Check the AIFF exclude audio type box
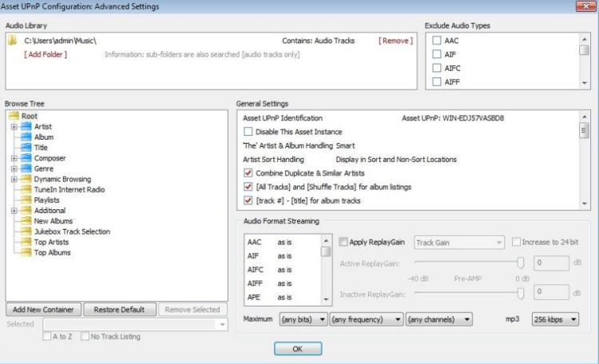The image size is (599, 364). [437, 81]
